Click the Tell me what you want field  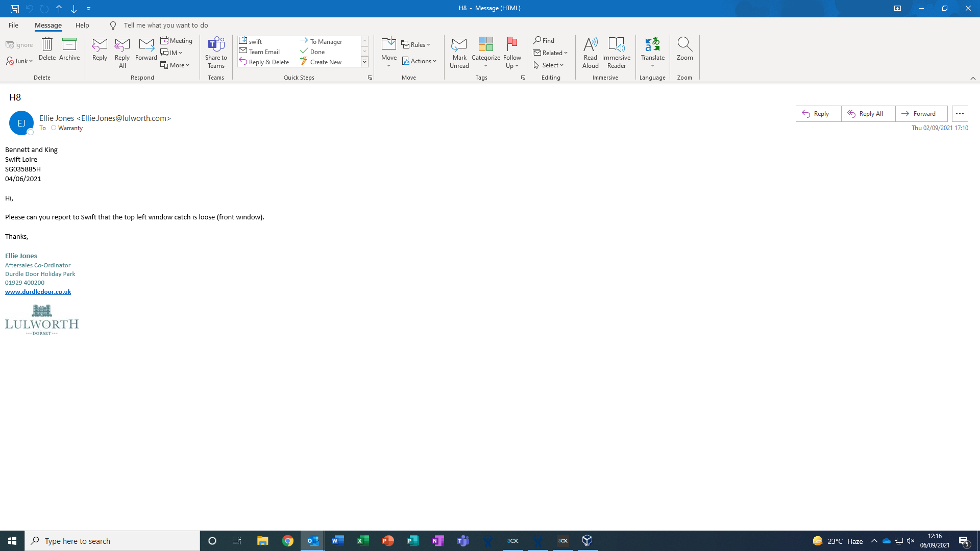point(165,25)
